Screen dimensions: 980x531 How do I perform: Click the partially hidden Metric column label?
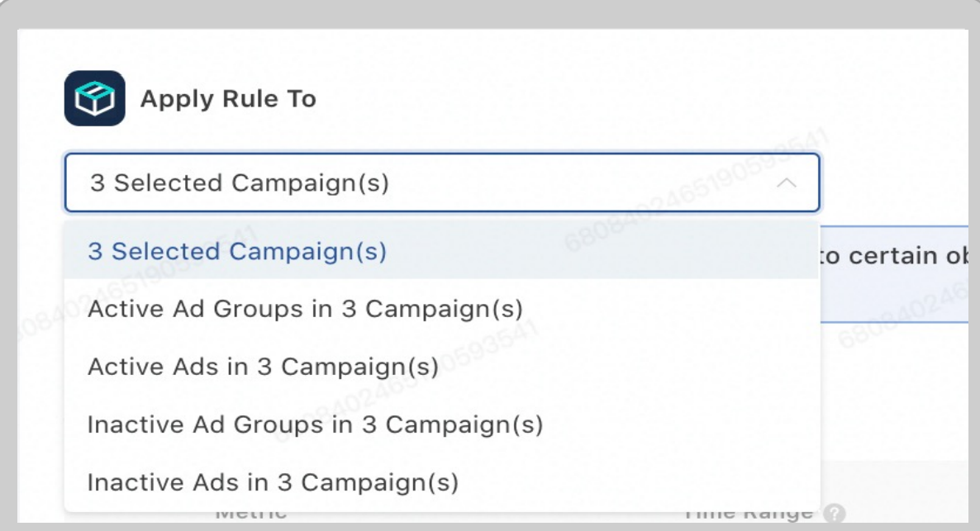point(250,514)
